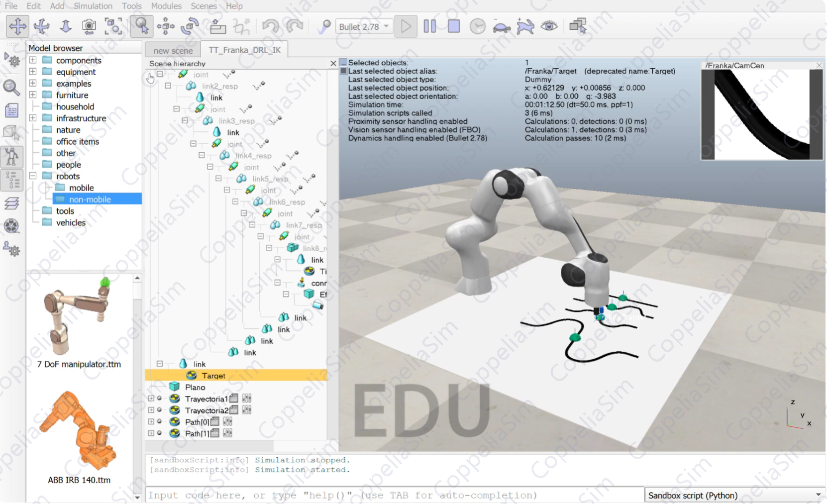Image resolution: width=827 pixels, height=504 pixels.
Task: Click the video recorder reel icon
Action: pyautogui.click(x=11, y=226)
